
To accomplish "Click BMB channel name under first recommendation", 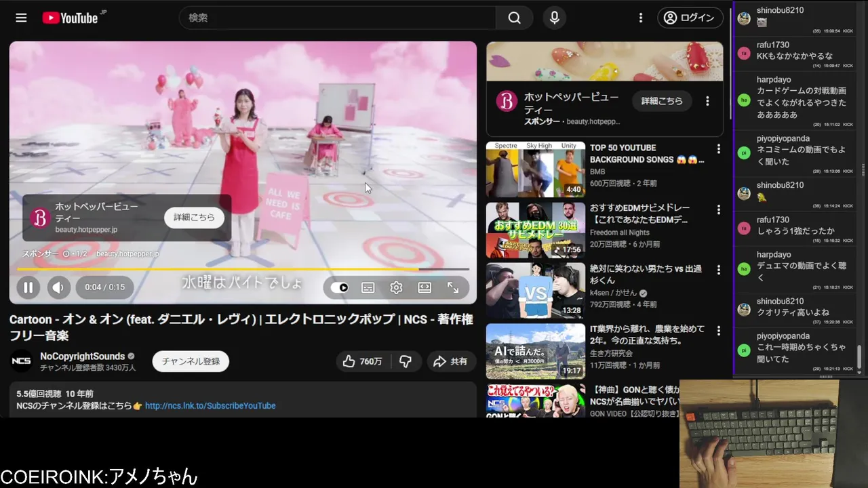I will pos(597,172).
